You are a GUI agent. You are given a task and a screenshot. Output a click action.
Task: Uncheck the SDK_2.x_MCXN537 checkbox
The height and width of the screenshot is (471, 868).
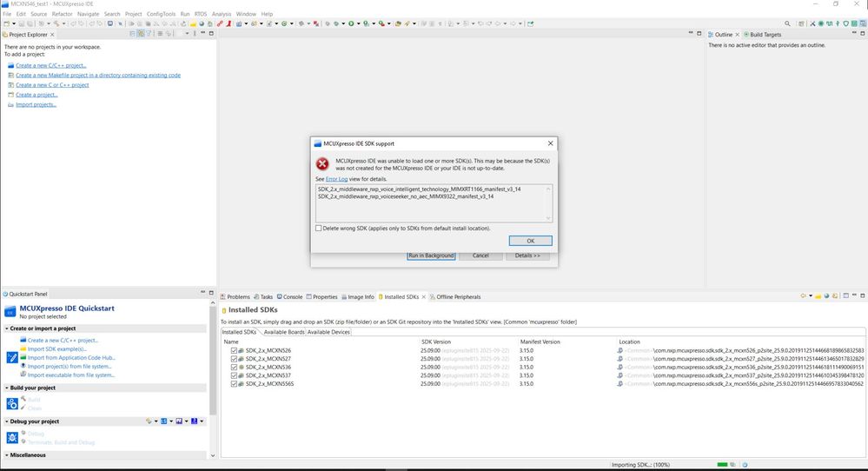pos(235,375)
